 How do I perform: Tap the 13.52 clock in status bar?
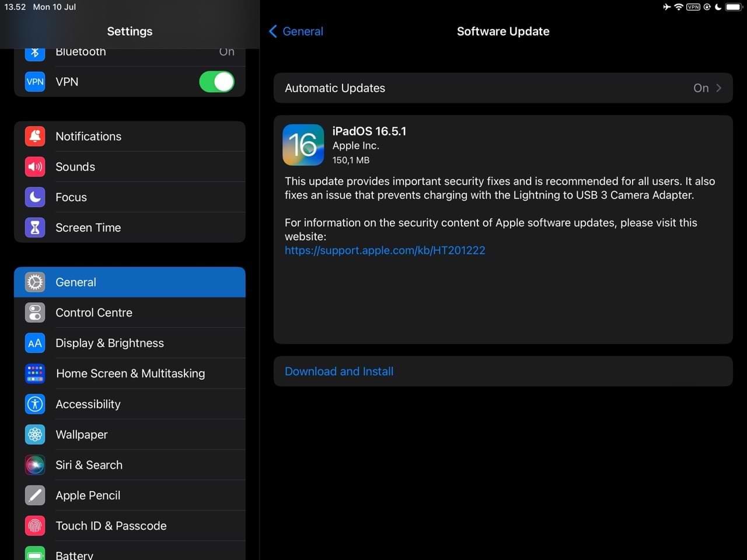coord(15,7)
